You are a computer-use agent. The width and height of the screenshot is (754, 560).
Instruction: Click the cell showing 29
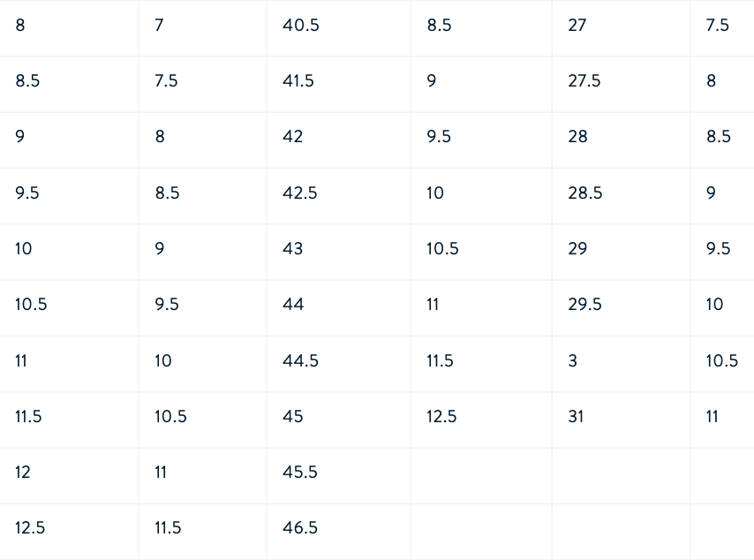621,252
